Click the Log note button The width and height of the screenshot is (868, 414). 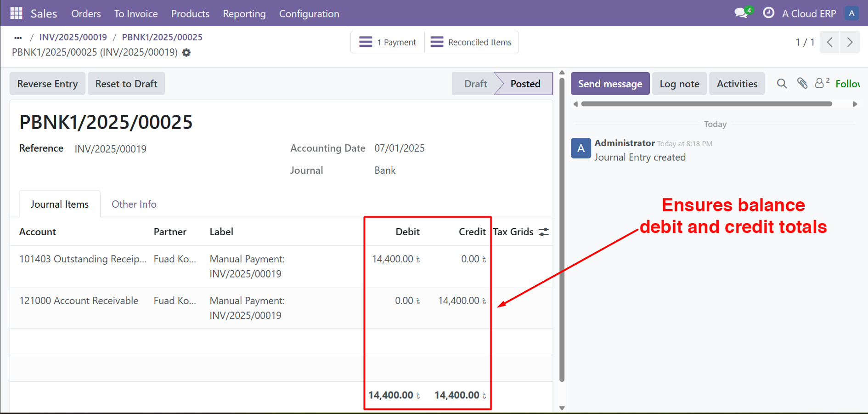coord(679,84)
